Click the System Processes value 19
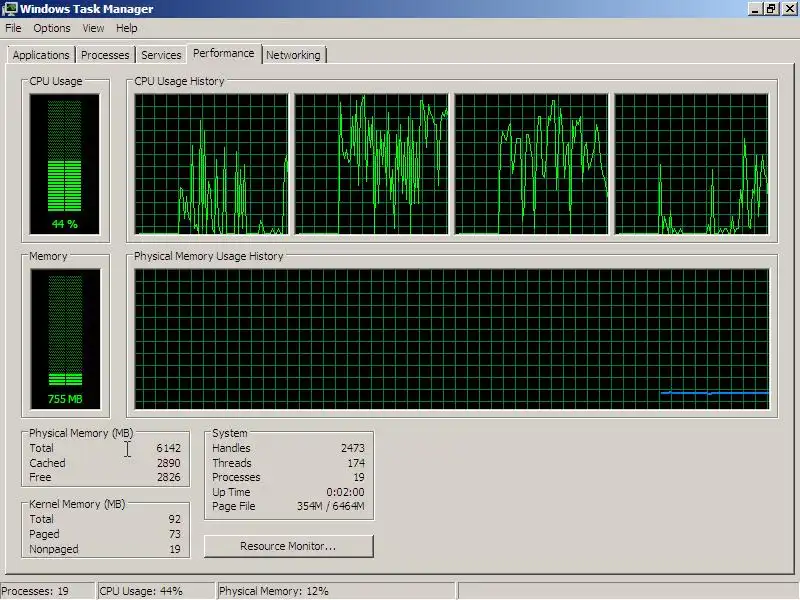 coord(359,477)
